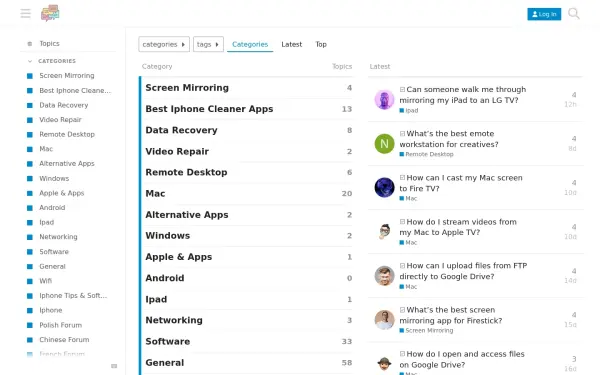The width and height of the screenshot is (600, 375).
Task: Open Polish Forum in the sidebar
Action: (60, 325)
